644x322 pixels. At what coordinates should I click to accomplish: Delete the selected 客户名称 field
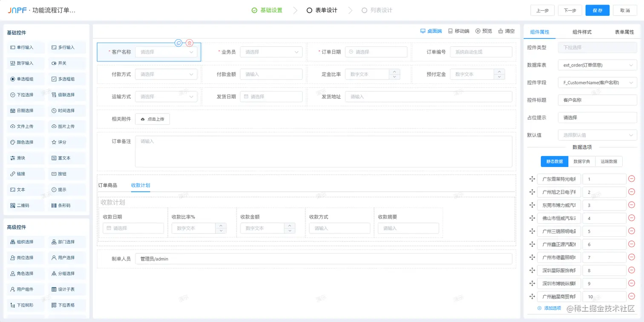[189, 43]
